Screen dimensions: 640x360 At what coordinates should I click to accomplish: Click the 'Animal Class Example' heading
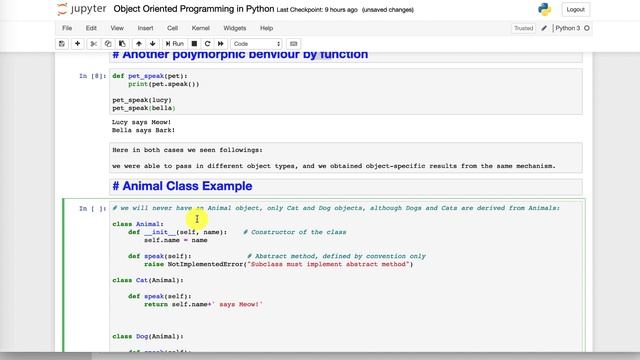pos(182,186)
